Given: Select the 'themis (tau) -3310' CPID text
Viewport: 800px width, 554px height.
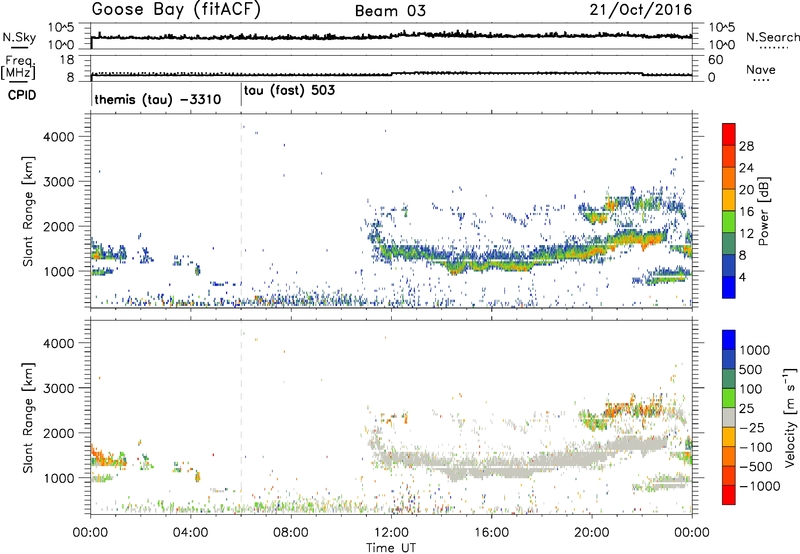Looking at the screenshot, I should 158,99.
